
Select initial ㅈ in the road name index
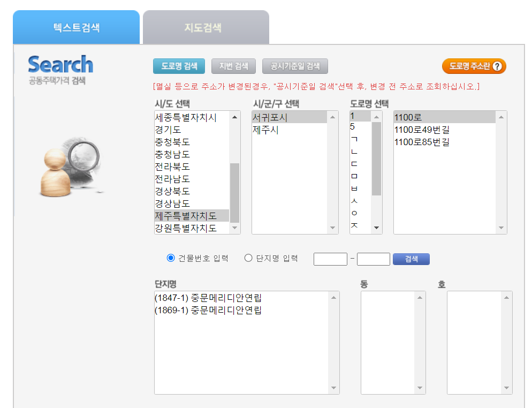tap(360, 225)
